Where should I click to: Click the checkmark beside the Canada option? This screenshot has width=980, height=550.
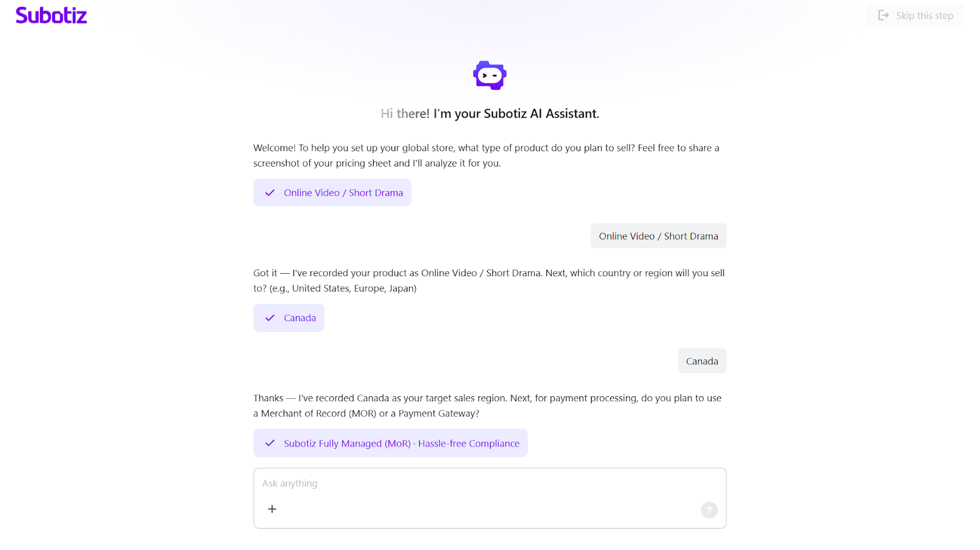click(x=269, y=318)
